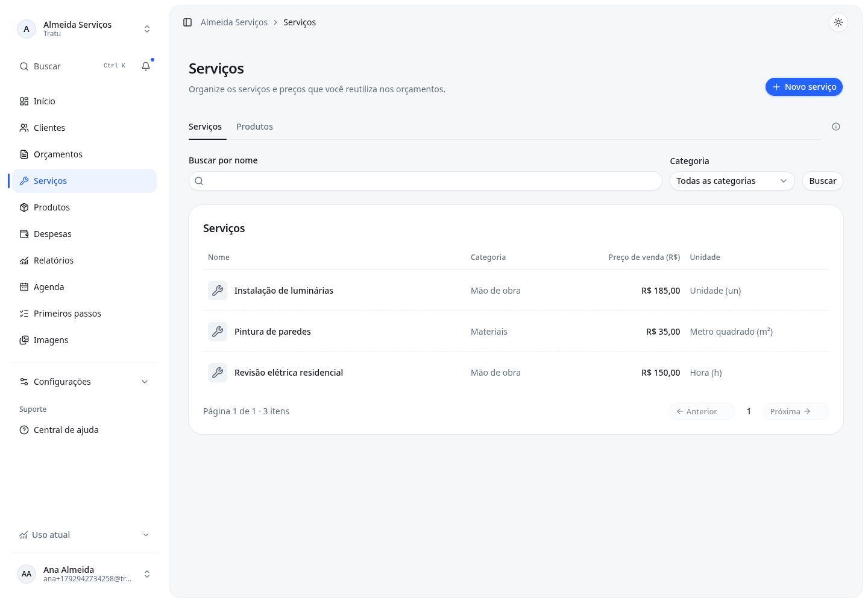Image resolution: width=868 pixels, height=603 pixels.
Task: Open notifications bell
Action: pos(146,66)
